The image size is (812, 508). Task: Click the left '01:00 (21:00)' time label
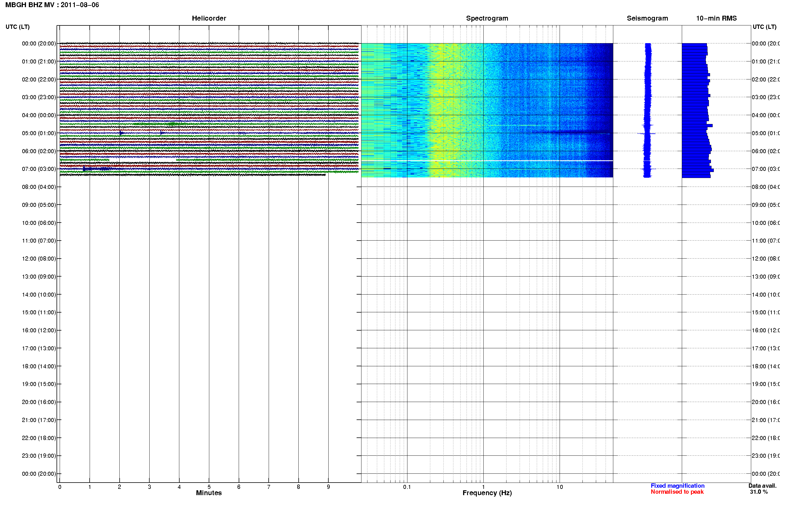[x=39, y=61]
